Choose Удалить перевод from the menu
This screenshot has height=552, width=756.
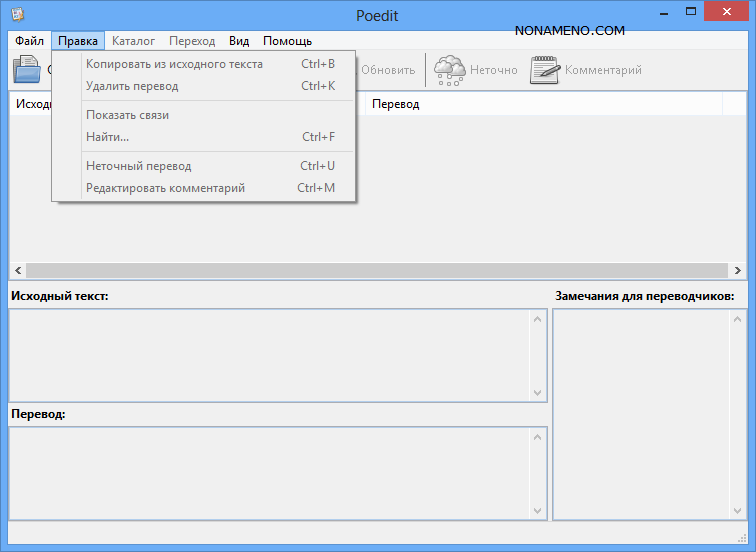(x=132, y=86)
